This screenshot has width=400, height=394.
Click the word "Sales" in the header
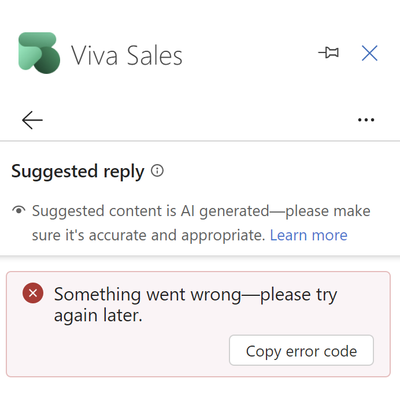pos(155,55)
